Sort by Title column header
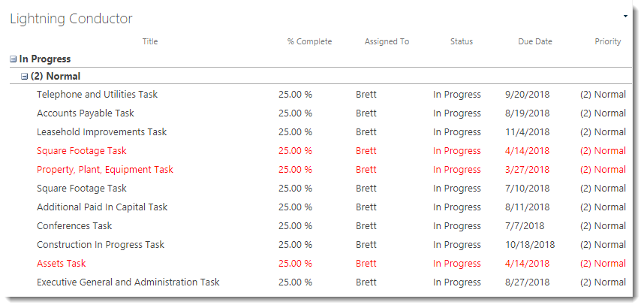Image resolution: width=644 pixels, height=308 pixels. pyautogui.click(x=150, y=41)
